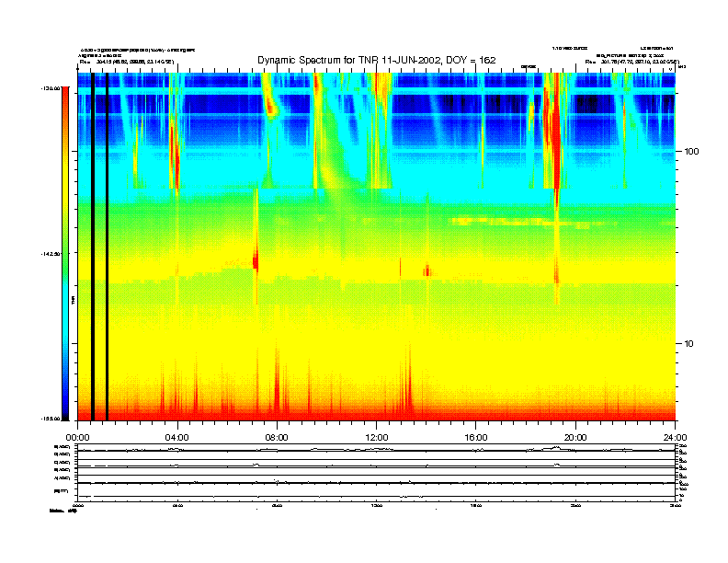Click the -155.00 color scale label
Image resolution: width=728 pixels, height=563 pixels.
[x=51, y=419]
